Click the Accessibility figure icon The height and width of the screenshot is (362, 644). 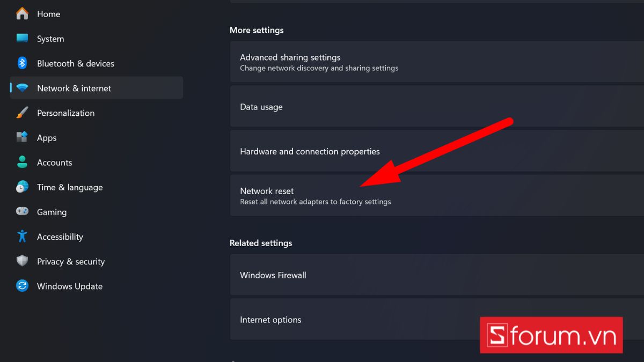pos(22,237)
